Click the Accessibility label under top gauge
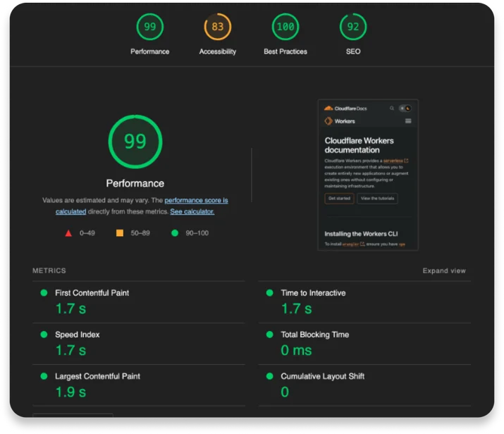The height and width of the screenshot is (434, 504). (218, 51)
